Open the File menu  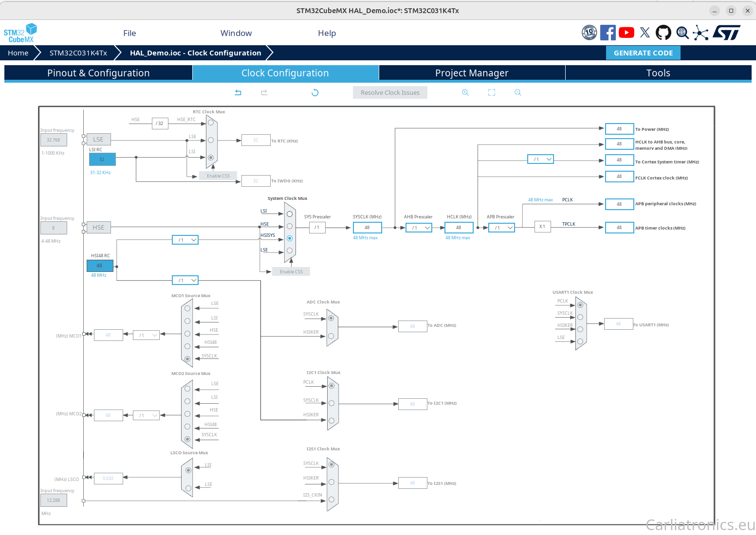129,33
